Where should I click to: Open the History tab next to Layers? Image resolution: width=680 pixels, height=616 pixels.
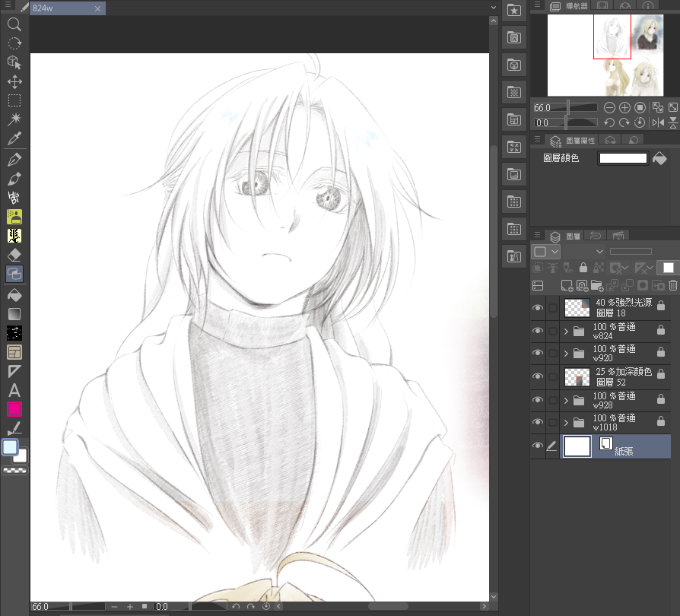596,236
